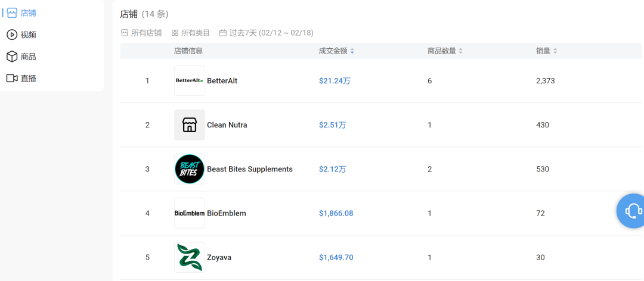Select the 530 sales value
Screen dimensions: 644x281
[543, 169]
